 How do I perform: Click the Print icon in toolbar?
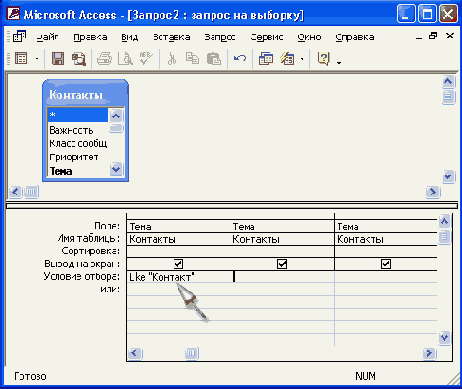pyautogui.click(x=104, y=59)
